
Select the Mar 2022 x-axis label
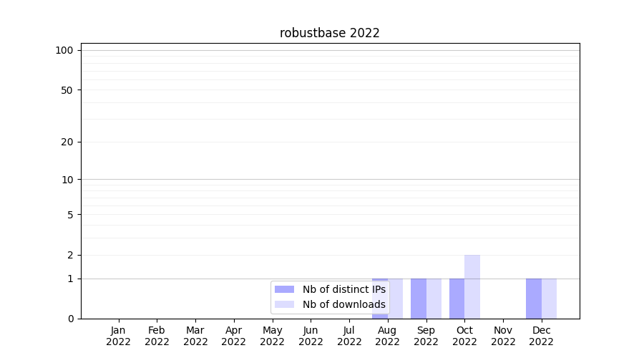point(195,336)
